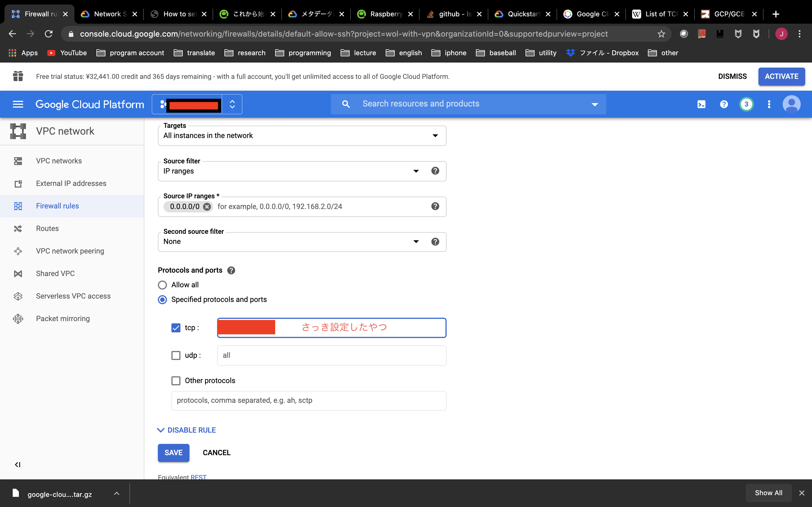The width and height of the screenshot is (812, 507).
Task: Uncheck the tcp checkbox
Action: [x=176, y=328]
